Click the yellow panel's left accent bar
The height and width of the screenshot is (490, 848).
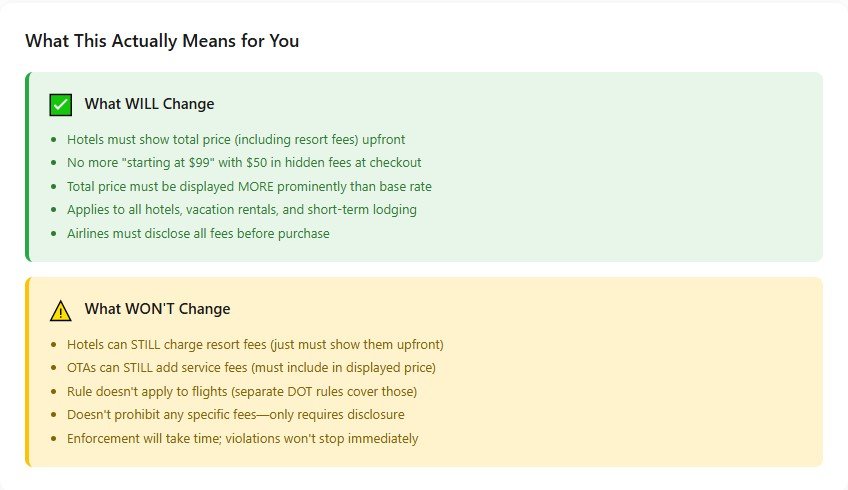tap(27, 372)
